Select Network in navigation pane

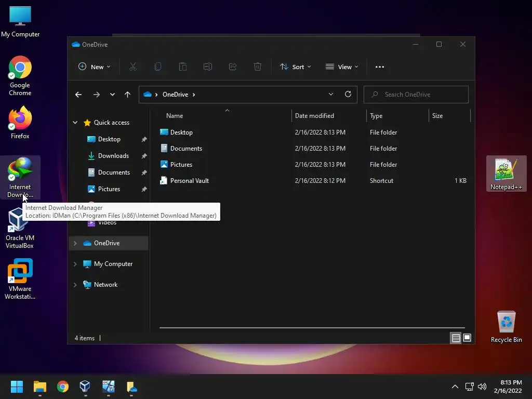pos(105,285)
